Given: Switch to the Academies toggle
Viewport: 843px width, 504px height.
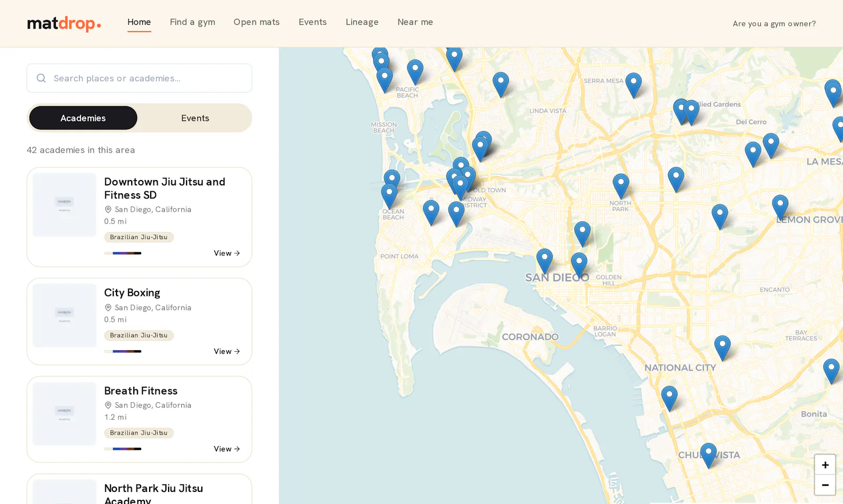Looking at the screenshot, I should (x=83, y=118).
